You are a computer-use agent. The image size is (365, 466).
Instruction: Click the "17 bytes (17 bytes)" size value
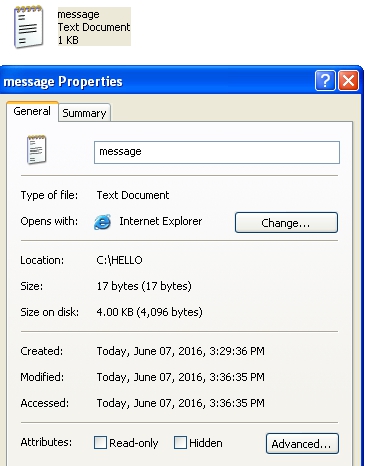tap(144, 286)
